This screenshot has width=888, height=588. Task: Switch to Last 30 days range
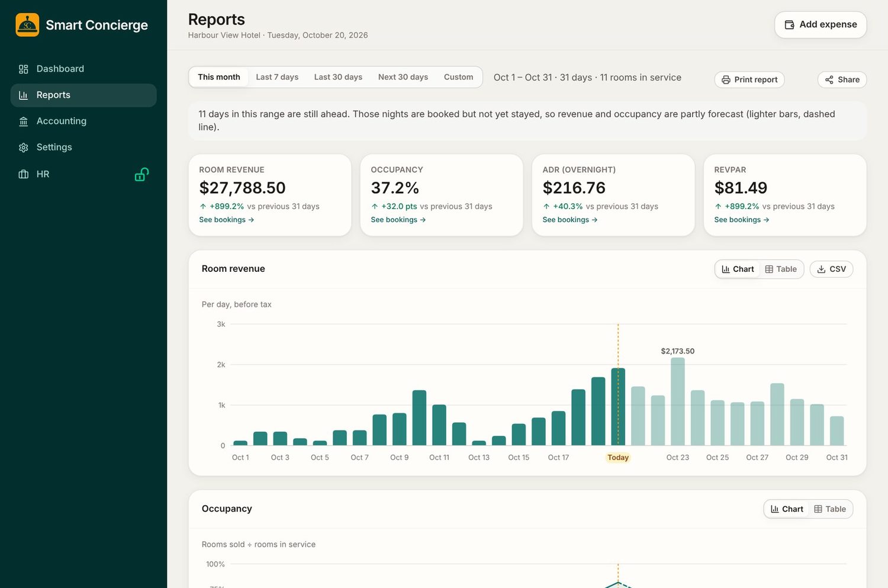338,77
